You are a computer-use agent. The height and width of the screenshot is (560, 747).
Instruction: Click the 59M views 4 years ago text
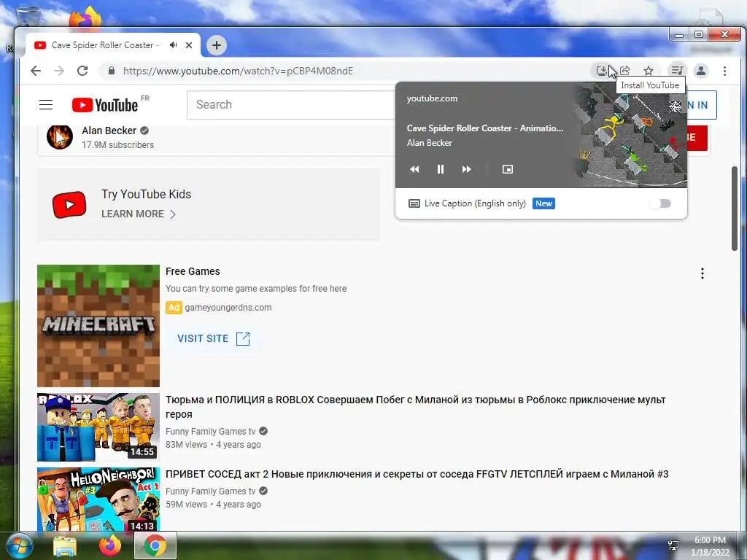213,505
